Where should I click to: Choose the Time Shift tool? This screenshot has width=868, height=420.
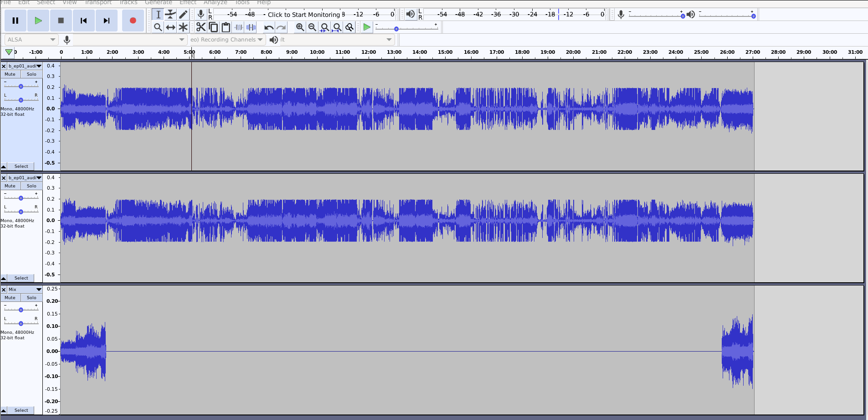tap(170, 27)
